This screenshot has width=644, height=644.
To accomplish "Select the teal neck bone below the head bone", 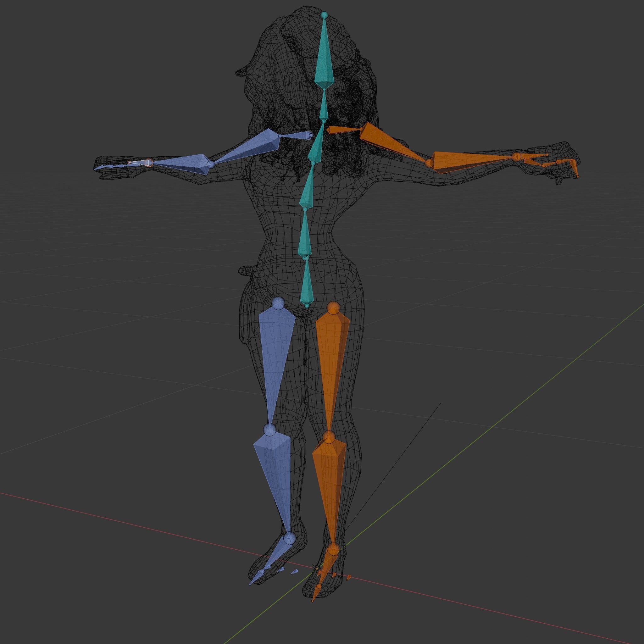I will (324, 105).
